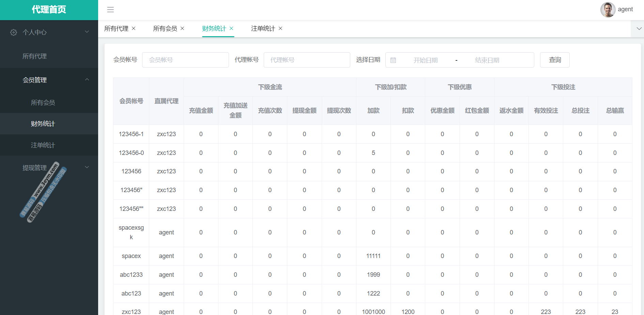Click the 查询 search button
644x315 pixels.
(554, 60)
